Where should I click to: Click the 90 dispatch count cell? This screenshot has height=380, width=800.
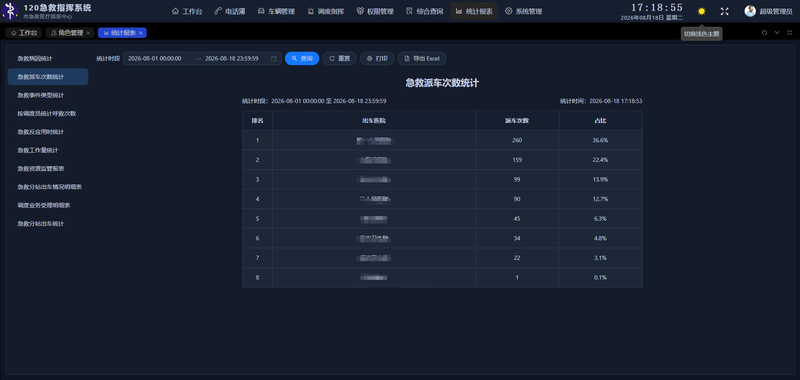pyautogui.click(x=517, y=199)
